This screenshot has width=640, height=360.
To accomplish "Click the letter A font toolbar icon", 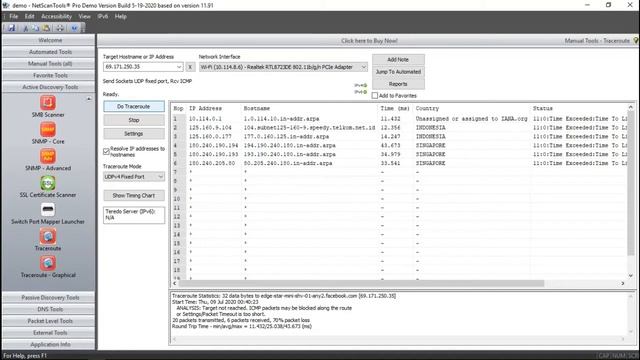I will pos(25,28).
